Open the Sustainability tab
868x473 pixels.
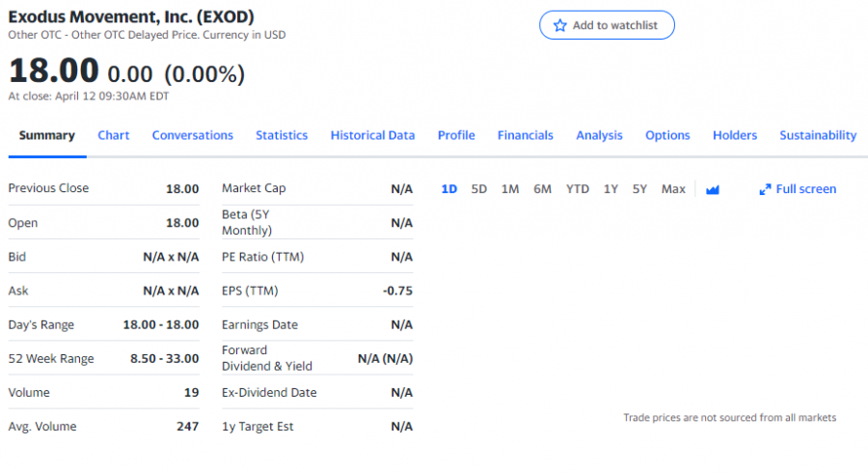pos(818,135)
